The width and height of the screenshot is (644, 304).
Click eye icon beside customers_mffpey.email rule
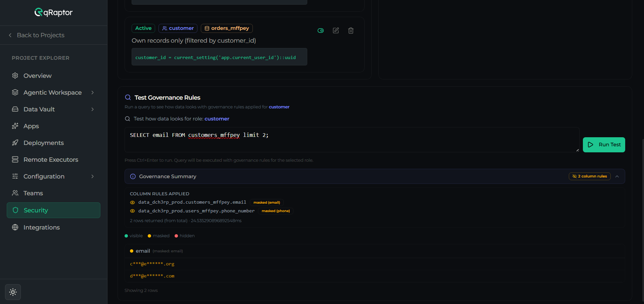[132, 202]
